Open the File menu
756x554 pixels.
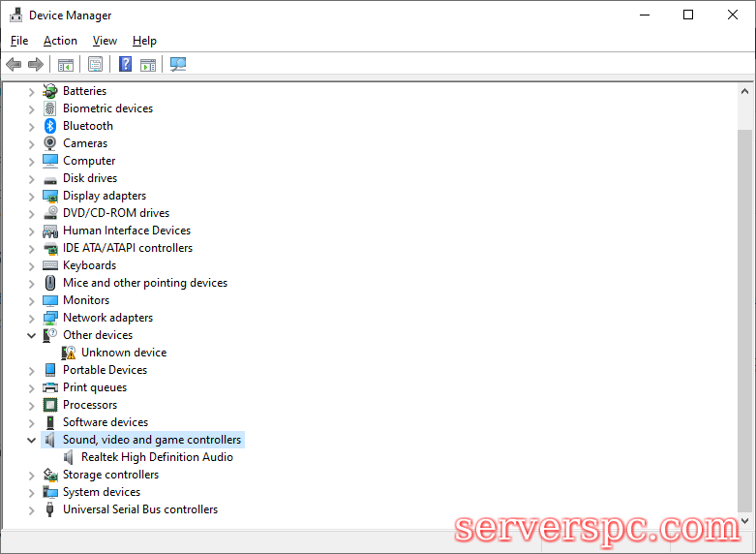click(x=19, y=41)
